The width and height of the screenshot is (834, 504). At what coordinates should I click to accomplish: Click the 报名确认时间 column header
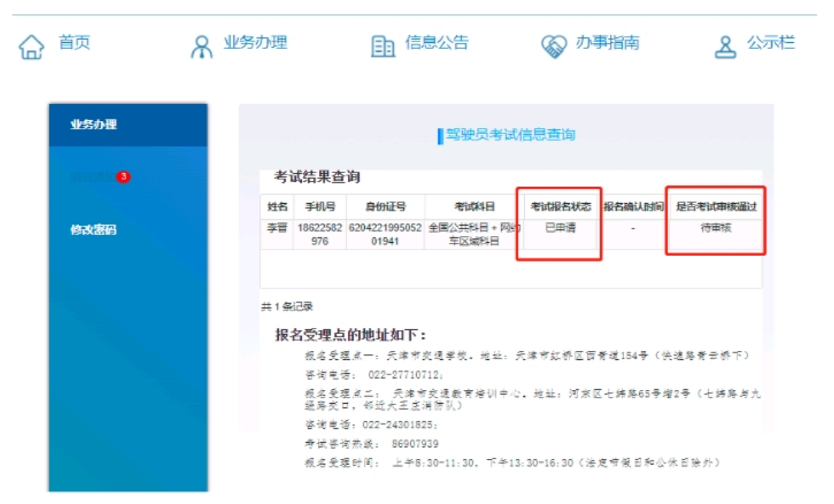[x=633, y=207]
